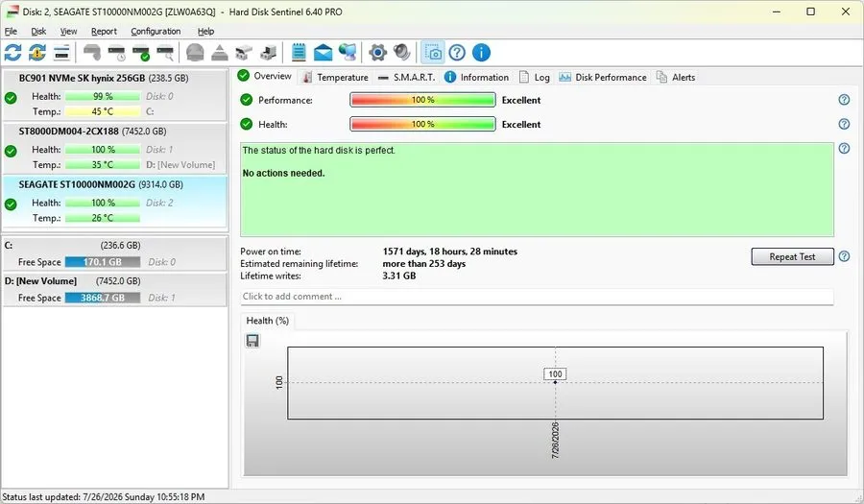Click the 3.31 GB lifetime writes value
Image resolution: width=864 pixels, height=504 pixels.
tap(399, 276)
